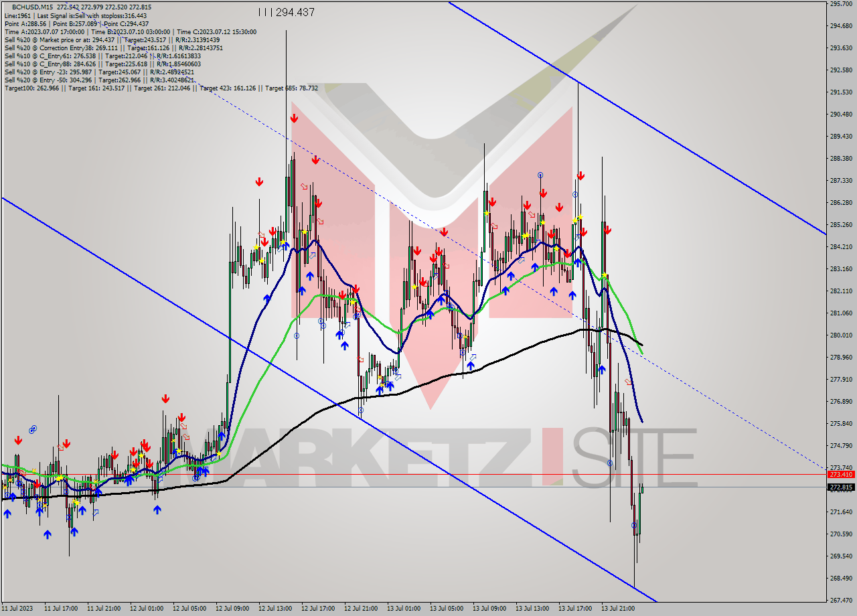Screen dimensions: 857x616
Task: Click the current price tag 272.815
Action: (x=841, y=487)
